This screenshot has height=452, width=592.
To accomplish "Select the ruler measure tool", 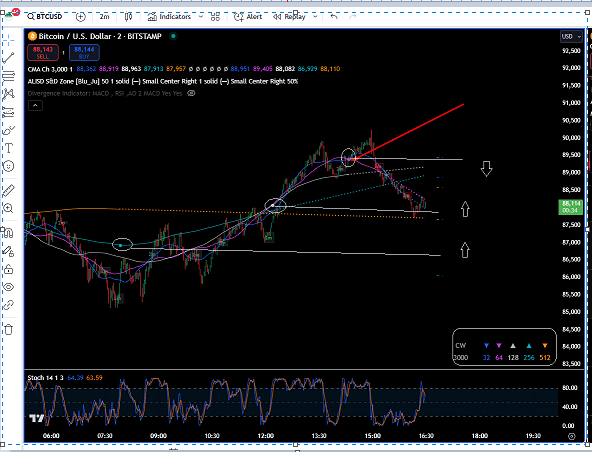I will tap(8, 190).
